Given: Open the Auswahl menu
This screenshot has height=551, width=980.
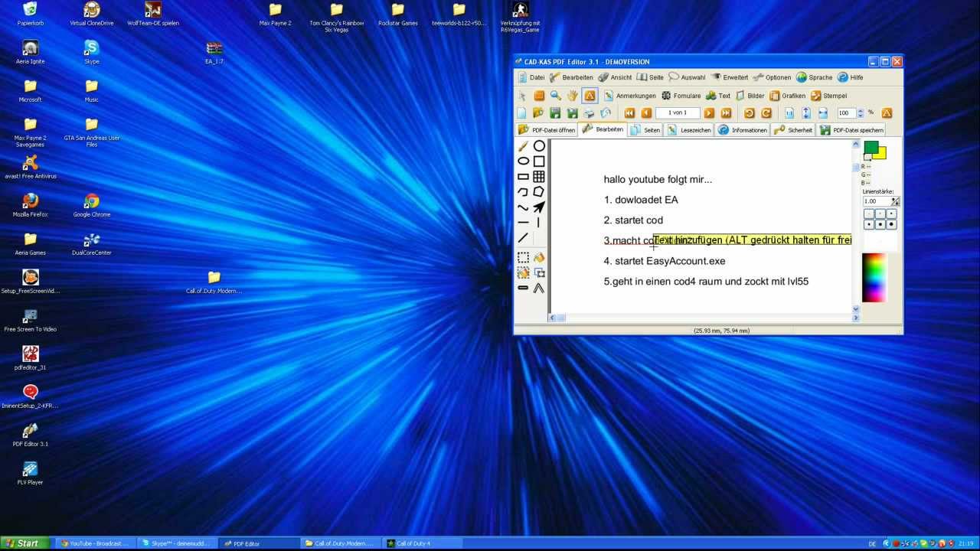Looking at the screenshot, I should [687, 77].
